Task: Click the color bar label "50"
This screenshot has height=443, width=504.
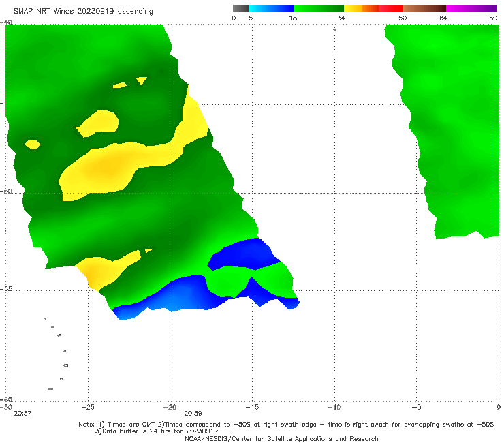Action: (403, 18)
